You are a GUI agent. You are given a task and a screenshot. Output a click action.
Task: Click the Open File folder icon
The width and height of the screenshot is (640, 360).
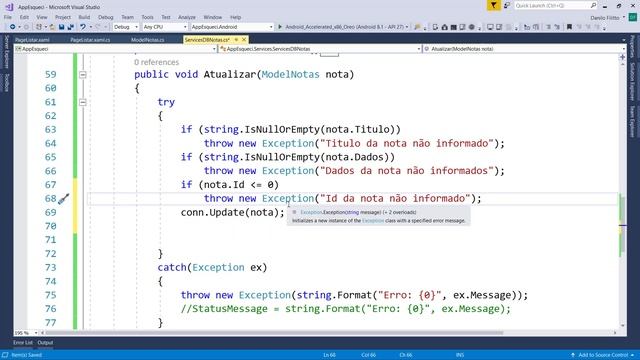tap(52, 27)
